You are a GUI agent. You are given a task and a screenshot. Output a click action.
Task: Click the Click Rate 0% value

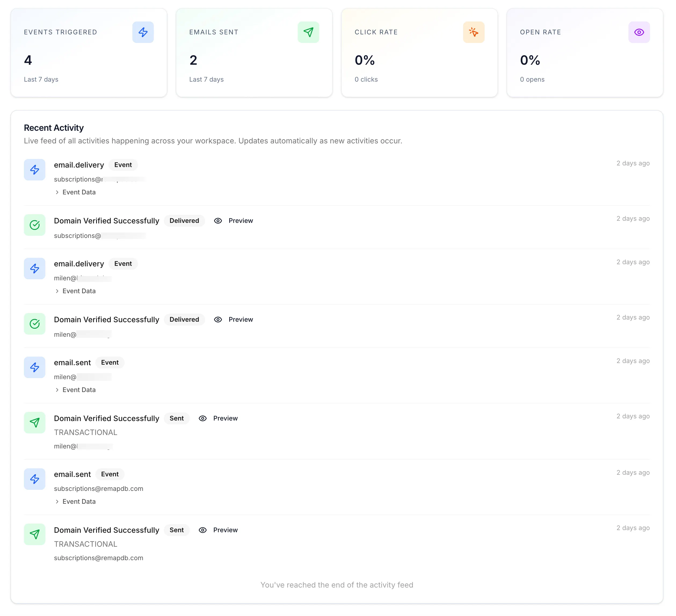[365, 60]
